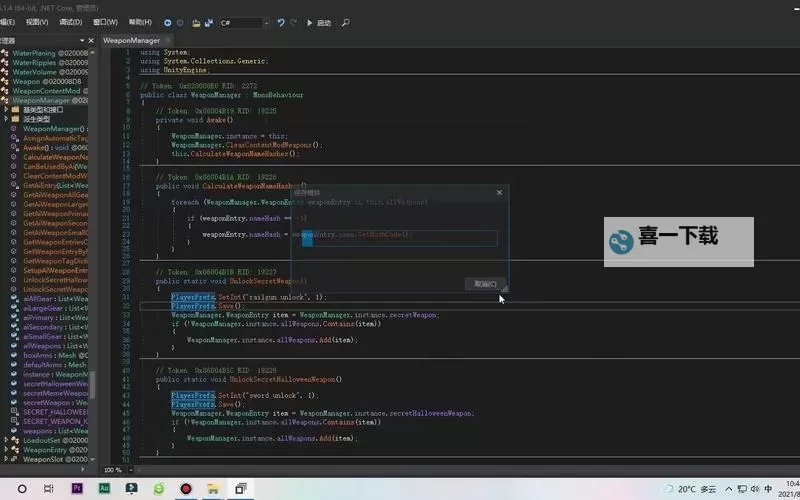
Task: Click the open file folder icon
Action: pos(195,22)
